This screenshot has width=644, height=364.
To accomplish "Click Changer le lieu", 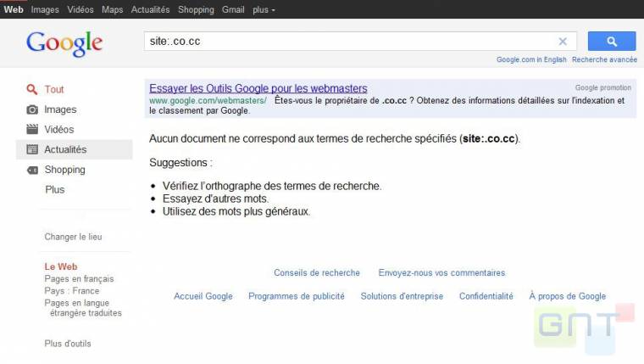I will tap(73, 237).
